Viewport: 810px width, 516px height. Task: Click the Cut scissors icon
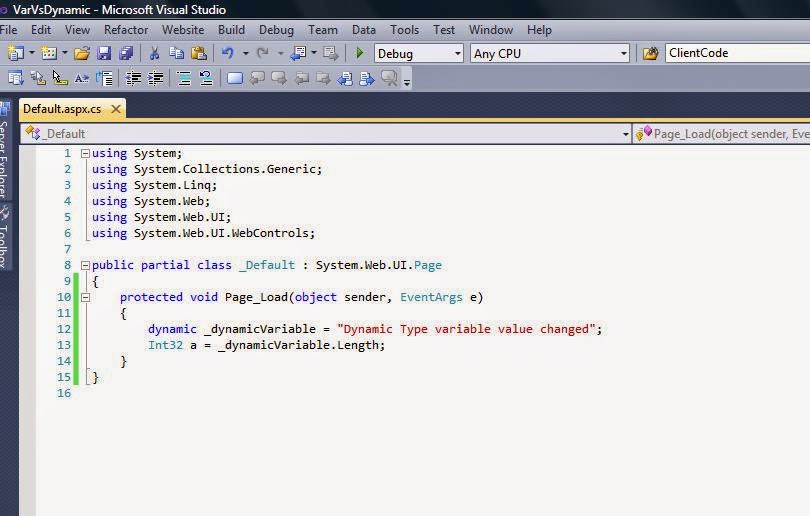[154, 53]
